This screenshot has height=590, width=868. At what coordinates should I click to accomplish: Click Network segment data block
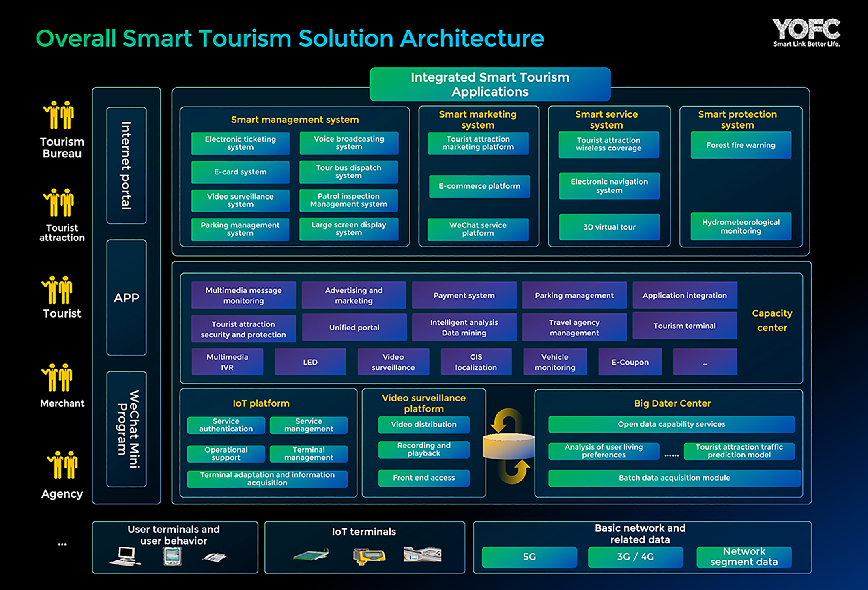pyautogui.click(x=744, y=557)
